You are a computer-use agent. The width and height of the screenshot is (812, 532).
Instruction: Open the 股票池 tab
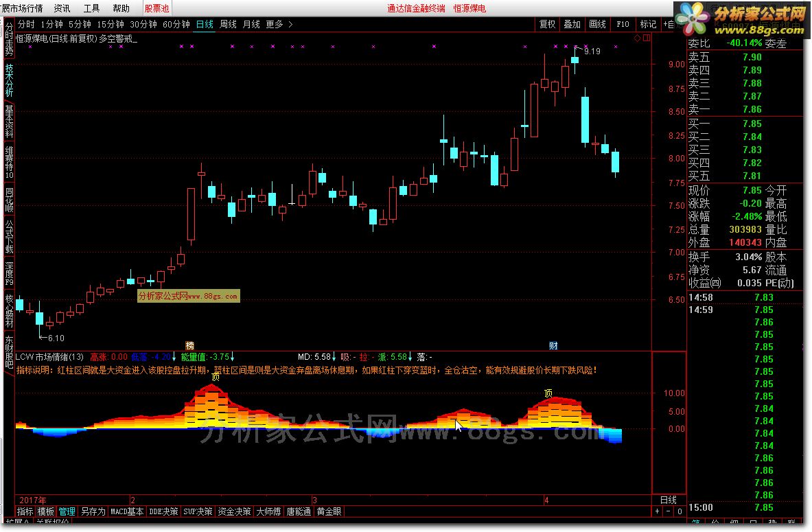[x=156, y=8]
